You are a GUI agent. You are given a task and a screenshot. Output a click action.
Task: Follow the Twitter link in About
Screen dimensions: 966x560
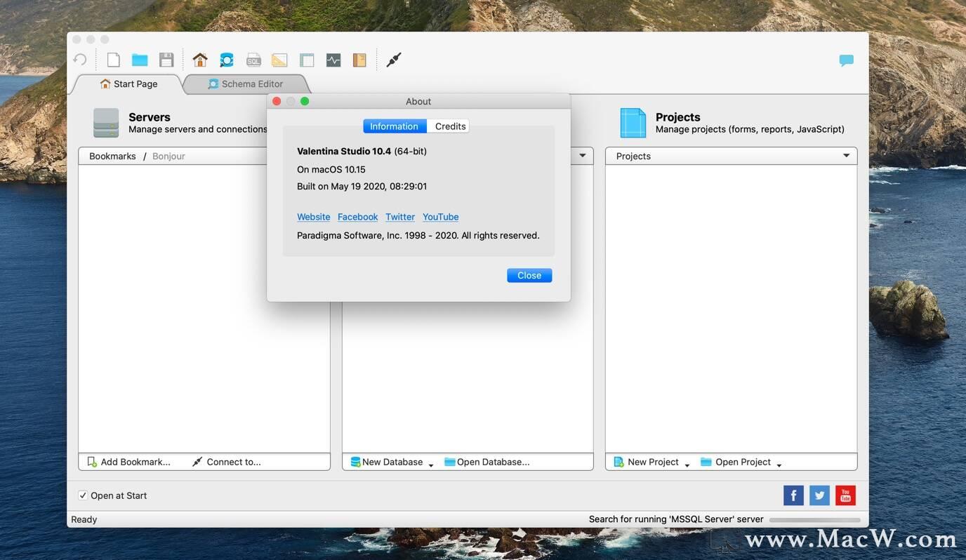400,217
